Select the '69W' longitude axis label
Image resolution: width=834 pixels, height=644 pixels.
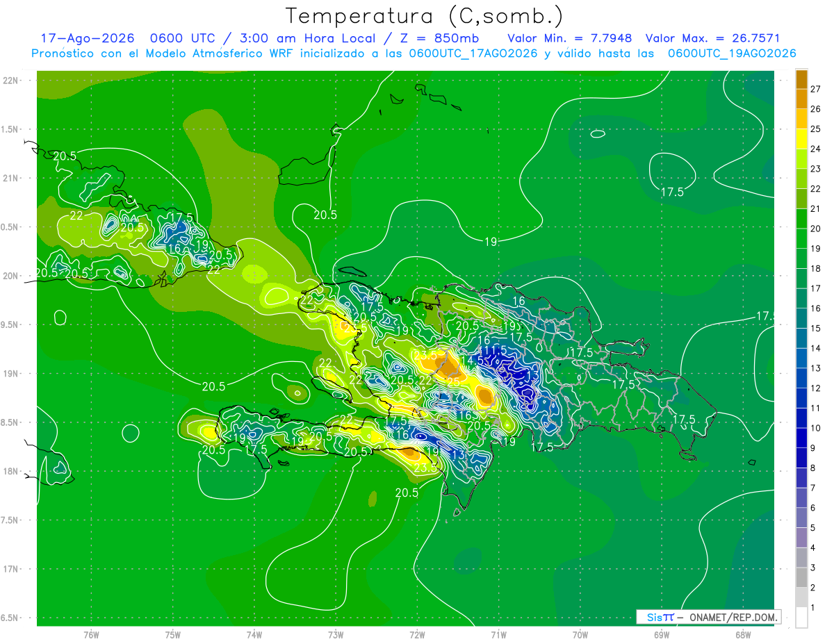[662, 634]
